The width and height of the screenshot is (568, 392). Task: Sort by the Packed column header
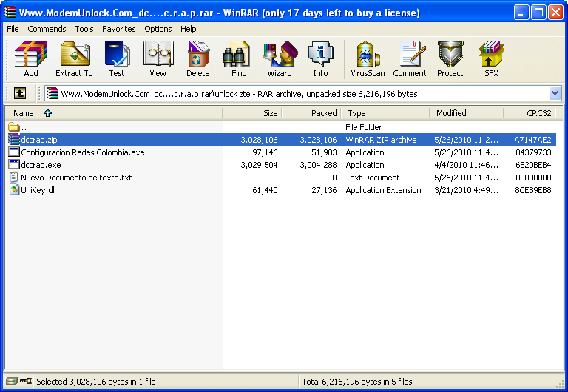point(311,113)
